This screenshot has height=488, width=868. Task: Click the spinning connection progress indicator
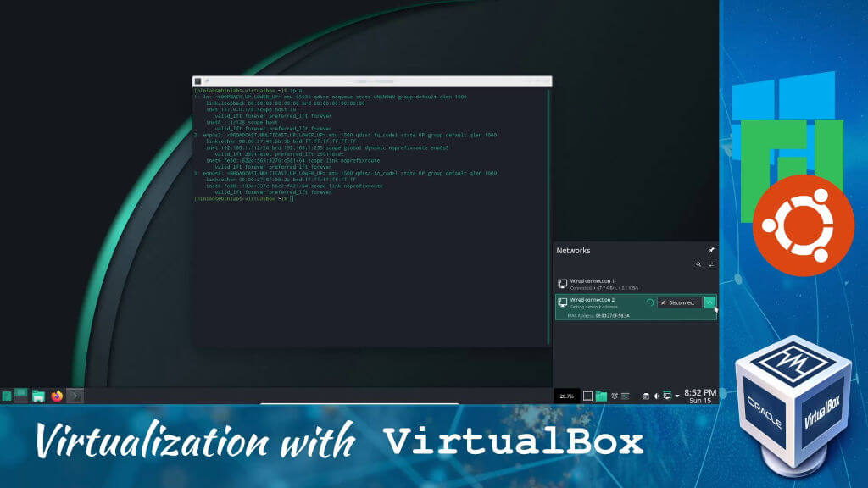pos(650,303)
